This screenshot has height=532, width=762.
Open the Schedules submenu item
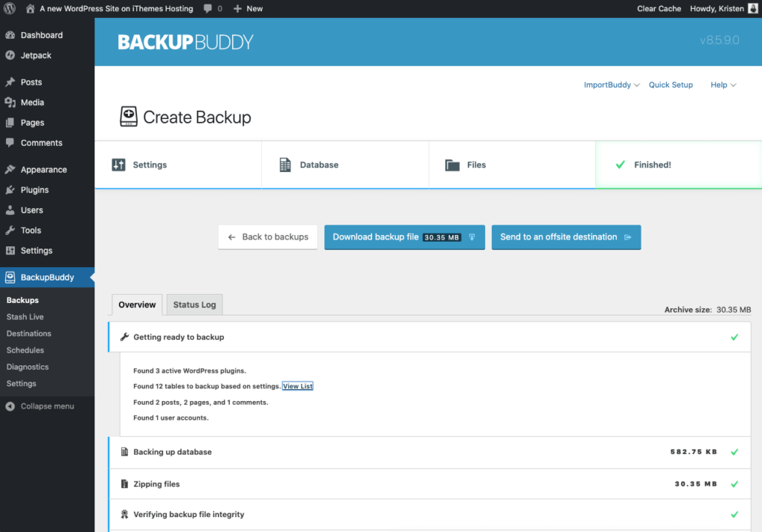[x=25, y=350]
